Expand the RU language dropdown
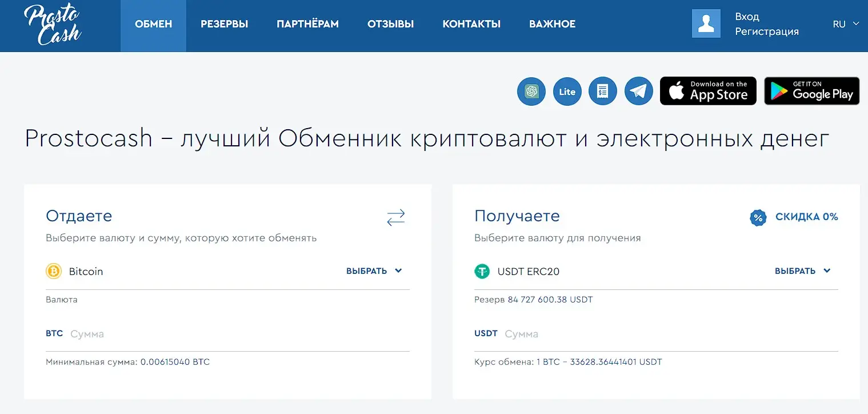 (846, 24)
